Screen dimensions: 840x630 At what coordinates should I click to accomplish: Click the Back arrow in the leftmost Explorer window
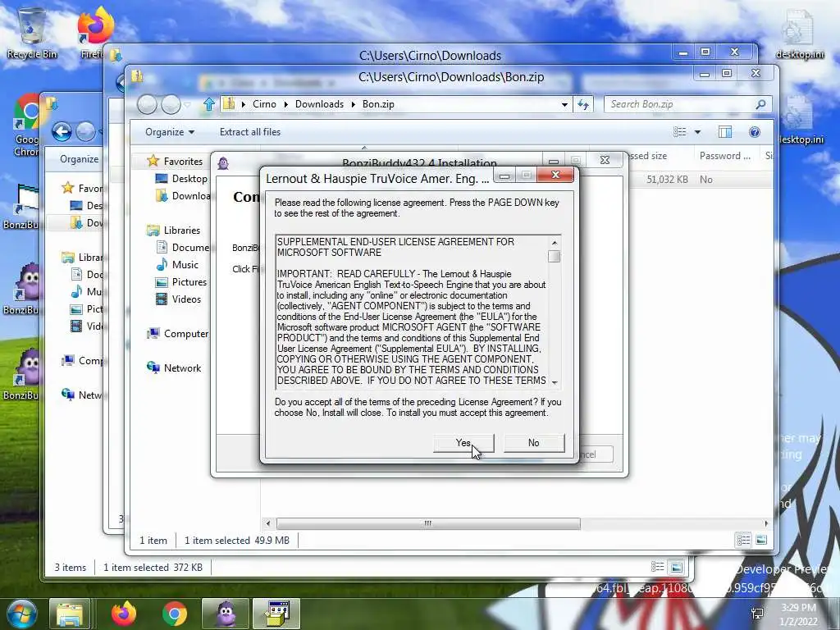coord(62,131)
